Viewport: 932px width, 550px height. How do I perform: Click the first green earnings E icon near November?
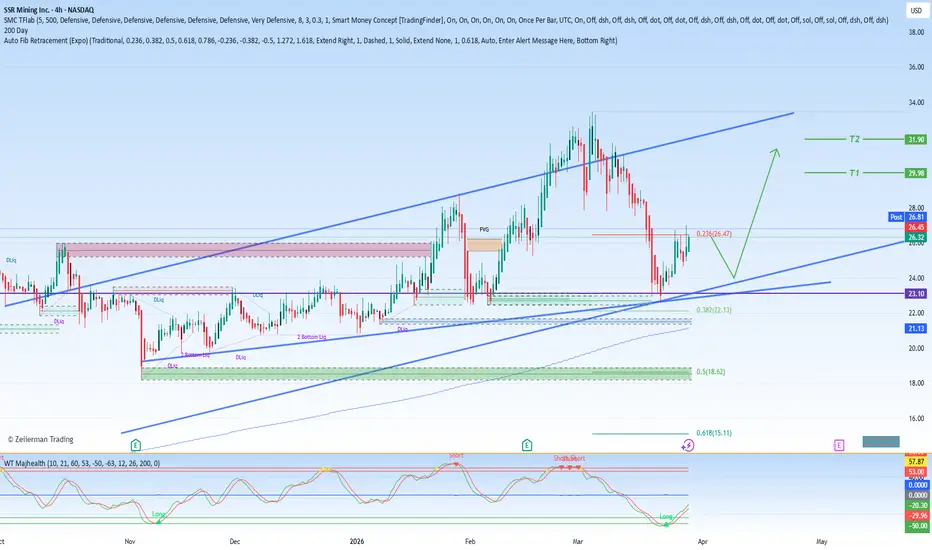[x=136, y=445]
